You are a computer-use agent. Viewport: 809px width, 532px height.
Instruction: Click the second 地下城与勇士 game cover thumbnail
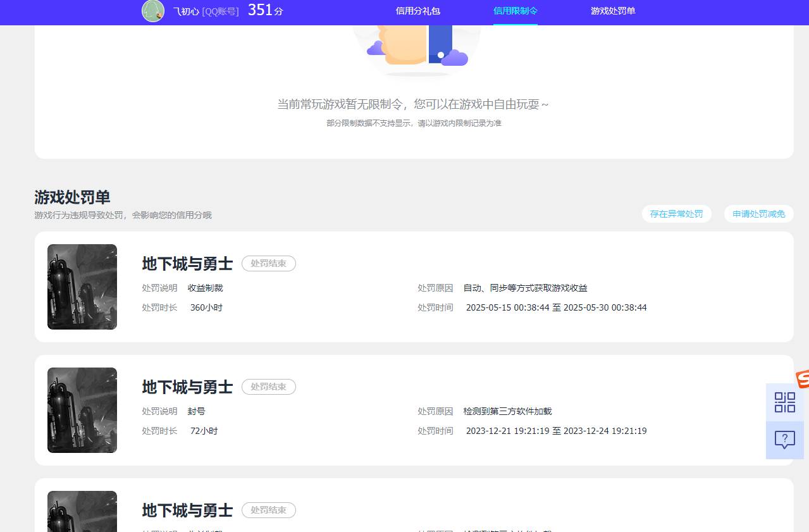[82, 410]
